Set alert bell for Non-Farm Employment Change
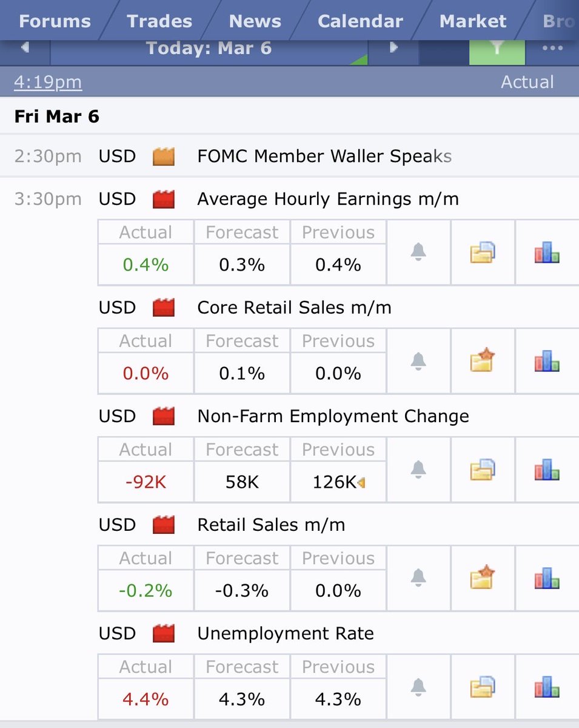 click(418, 470)
